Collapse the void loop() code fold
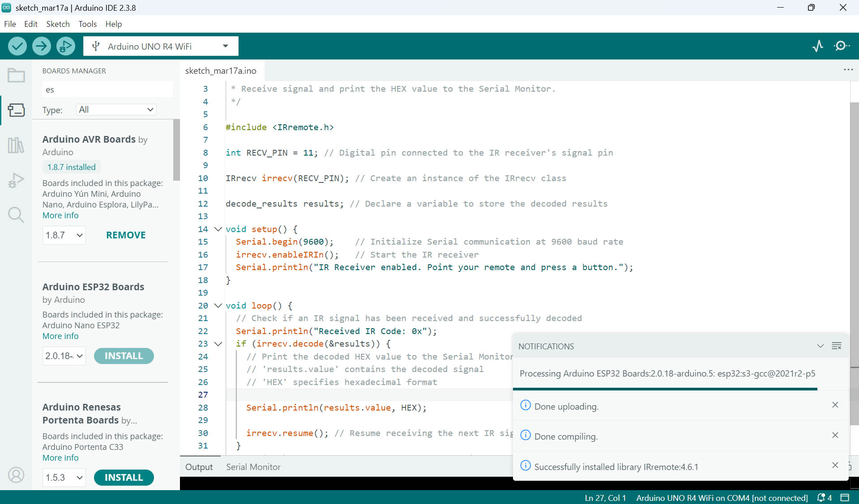Viewport: 859px width, 504px height. [218, 305]
